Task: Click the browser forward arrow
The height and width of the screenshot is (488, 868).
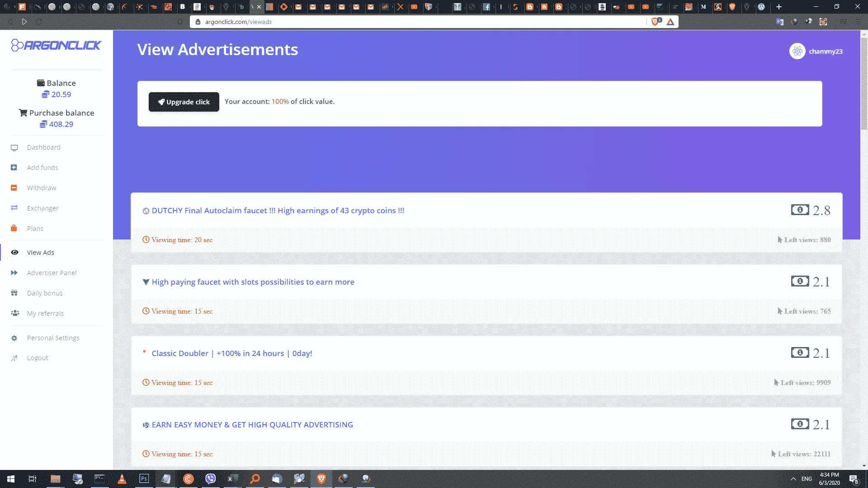Action: [24, 22]
